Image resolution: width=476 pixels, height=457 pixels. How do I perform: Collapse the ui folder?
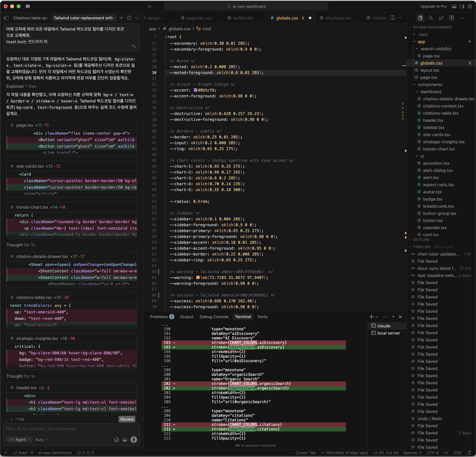[x=422, y=156]
